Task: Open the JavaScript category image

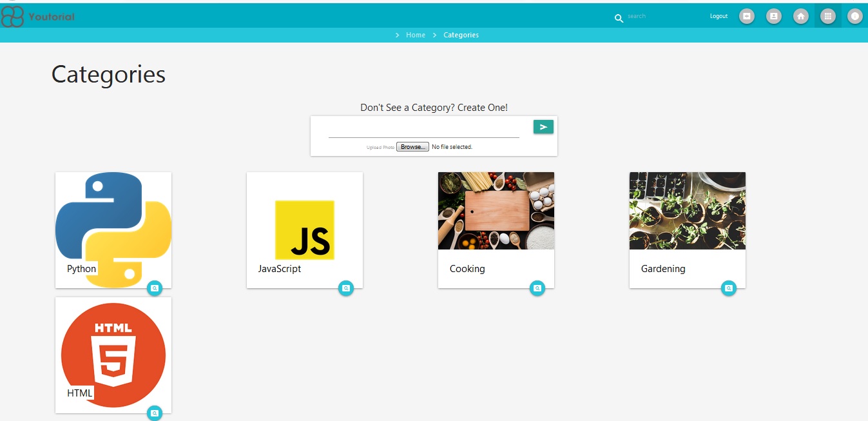Action: point(305,229)
